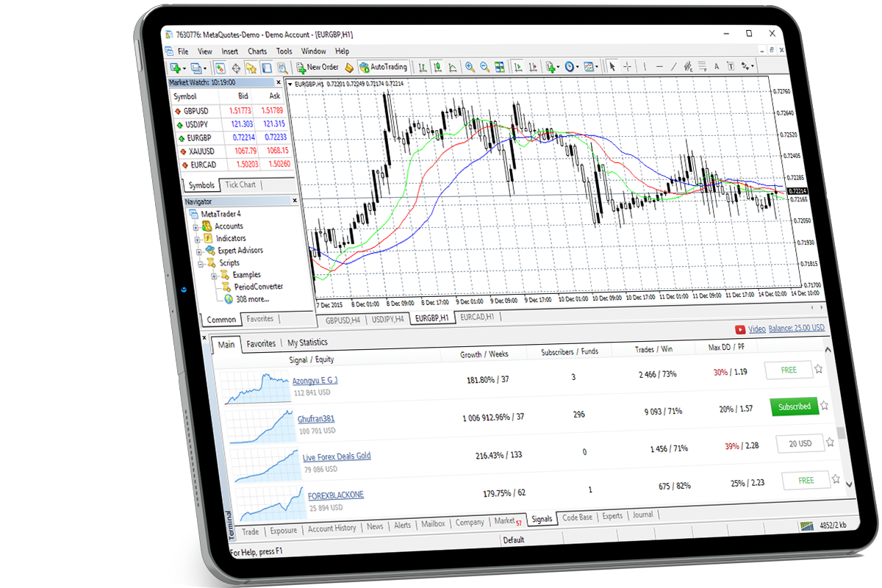Click the MetaEditor icon beside New Order
The width and height of the screenshot is (882, 588).
349,67
